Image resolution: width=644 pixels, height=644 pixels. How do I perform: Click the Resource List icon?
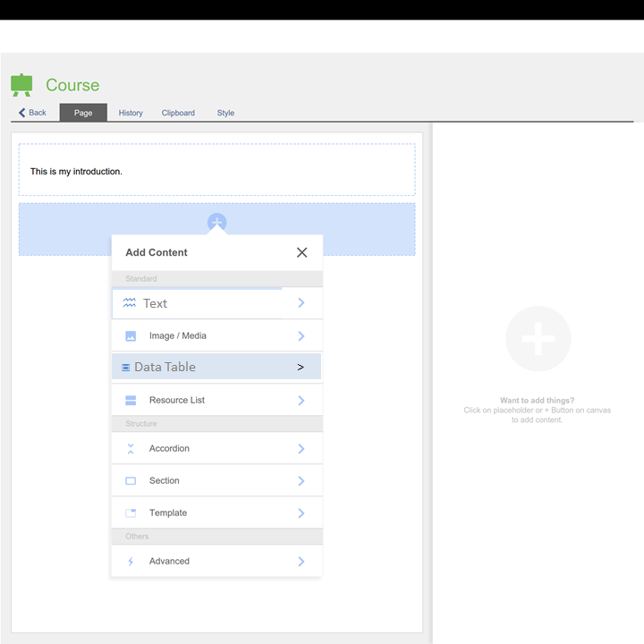[x=131, y=401]
